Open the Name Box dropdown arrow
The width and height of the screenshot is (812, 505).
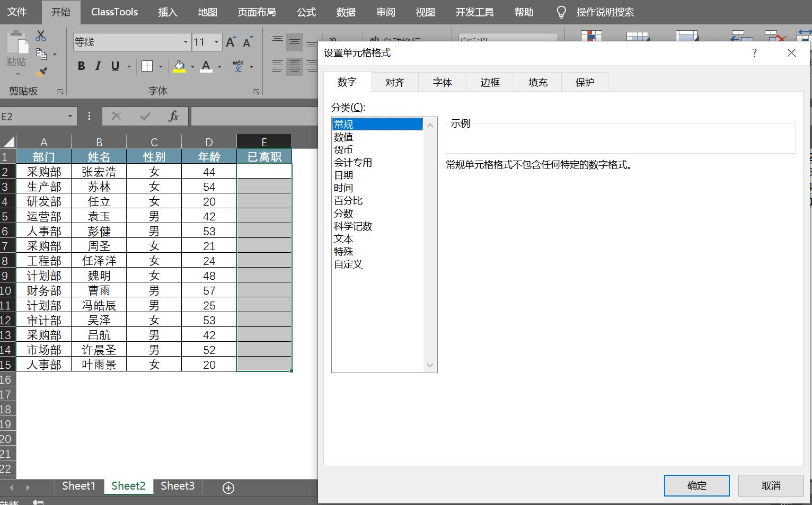coord(69,116)
